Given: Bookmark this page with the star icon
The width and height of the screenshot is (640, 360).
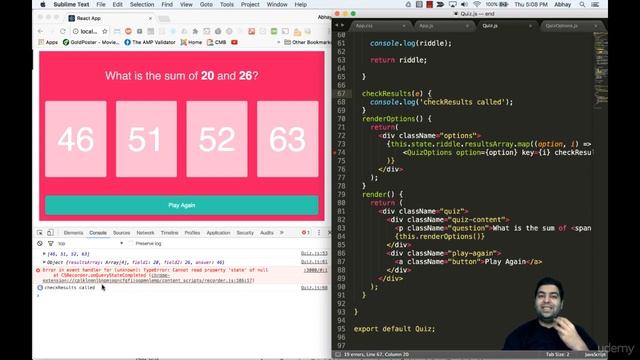Looking at the screenshot, I should 105,31.
